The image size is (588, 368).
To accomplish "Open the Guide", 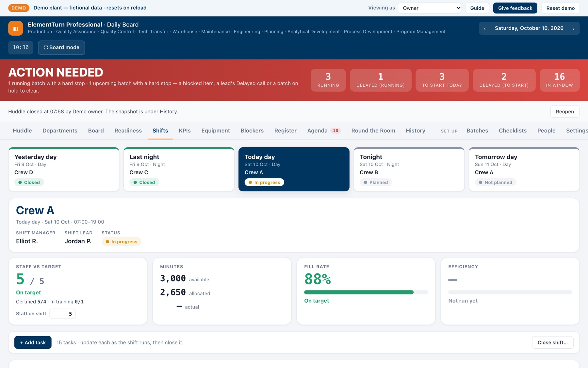I will click(x=477, y=8).
